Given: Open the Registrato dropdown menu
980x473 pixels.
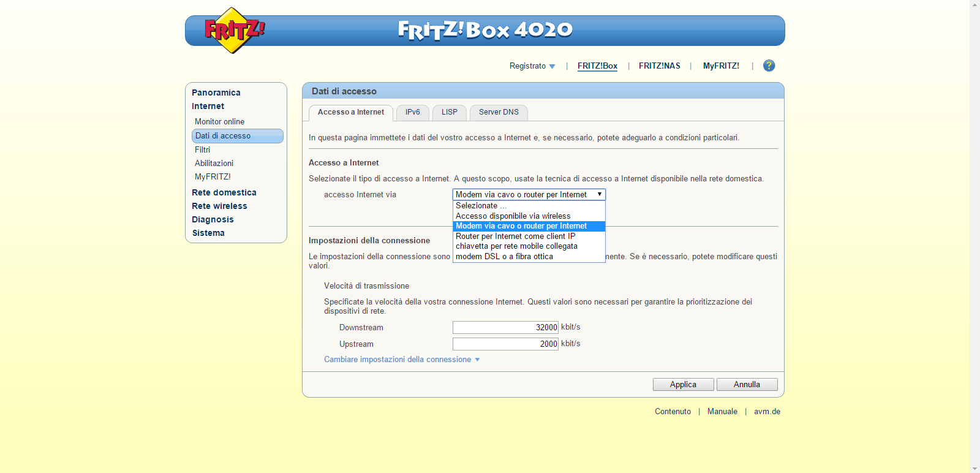Looking at the screenshot, I should point(532,66).
